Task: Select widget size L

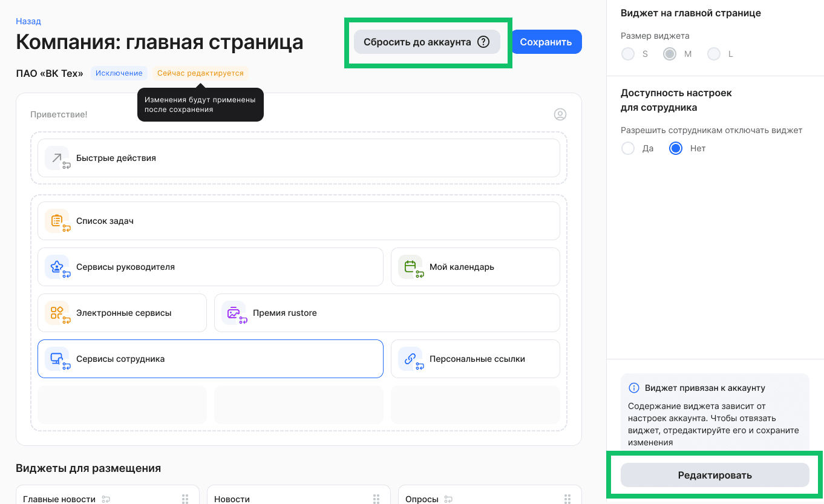Action: pyautogui.click(x=714, y=54)
